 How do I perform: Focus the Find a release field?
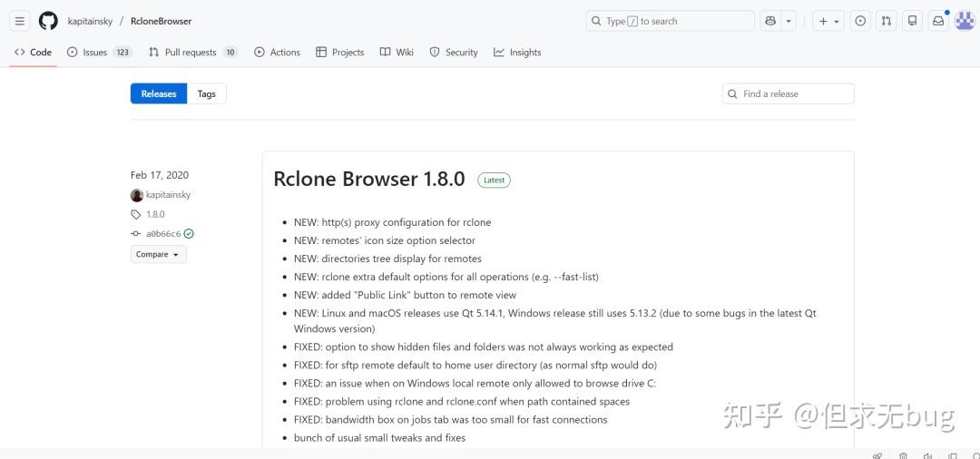(789, 93)
